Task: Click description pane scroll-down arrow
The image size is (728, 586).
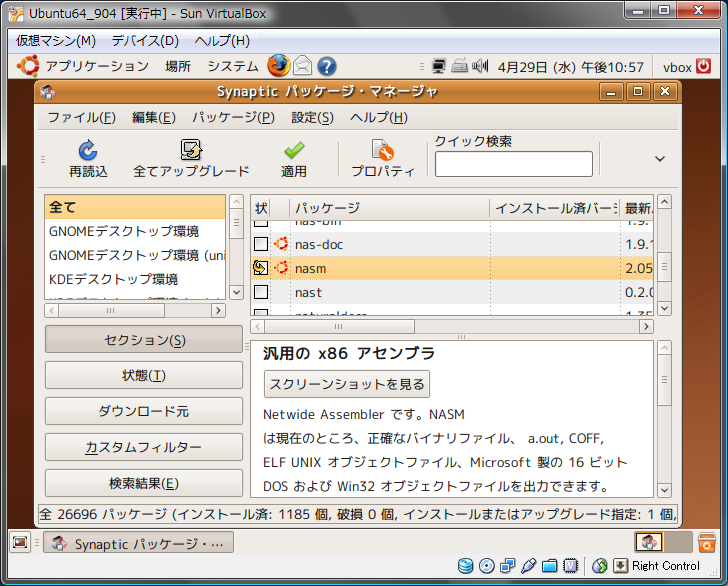Action: tap(664, 490)
